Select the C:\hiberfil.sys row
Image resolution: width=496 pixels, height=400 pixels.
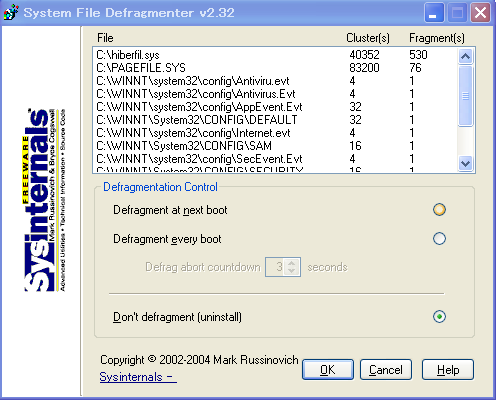[x=275, y=55]
